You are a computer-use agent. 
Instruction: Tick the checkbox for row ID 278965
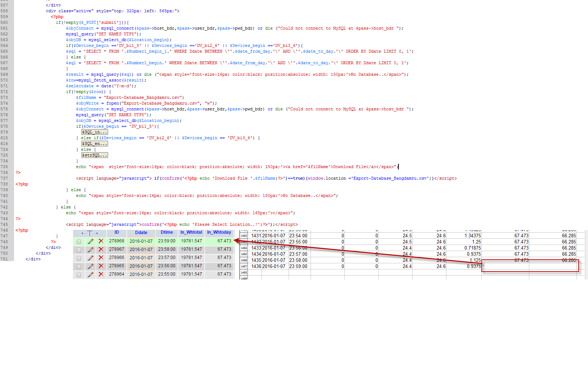[79, 267]
